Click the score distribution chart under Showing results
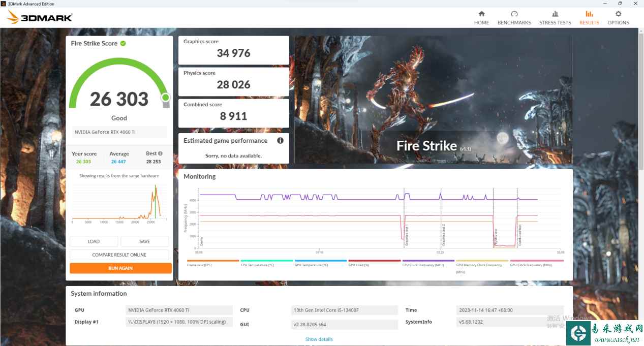This screenshot has width=644, height=346. coord(119,203)
